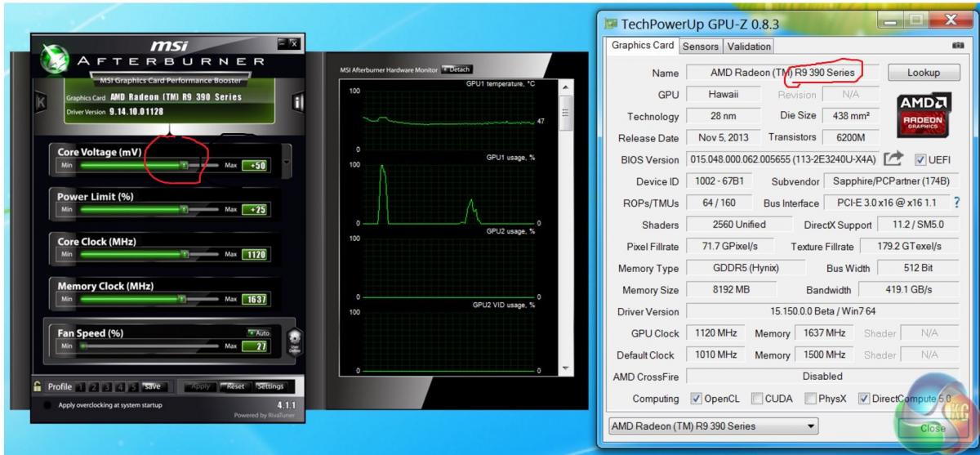Switch to the Sensors tab
Viewport: 980px width, 455px height.
(x=700, y=47)
